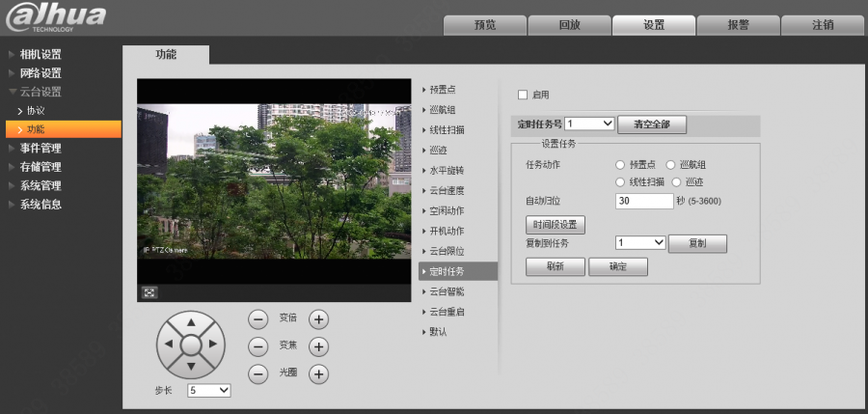Decrease focus with 变焦 minus button
The image size is (868, 414).
(258, 347)
